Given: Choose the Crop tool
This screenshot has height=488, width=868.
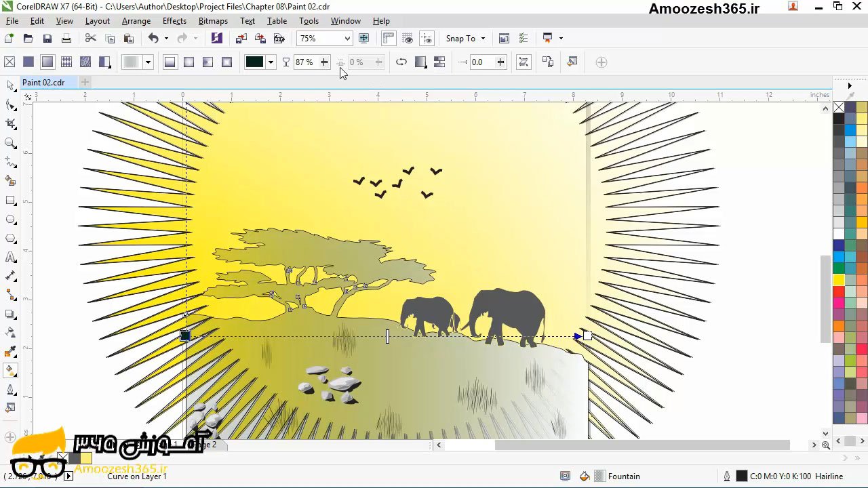Looking at the screenshot, I should tap(11, 124).
